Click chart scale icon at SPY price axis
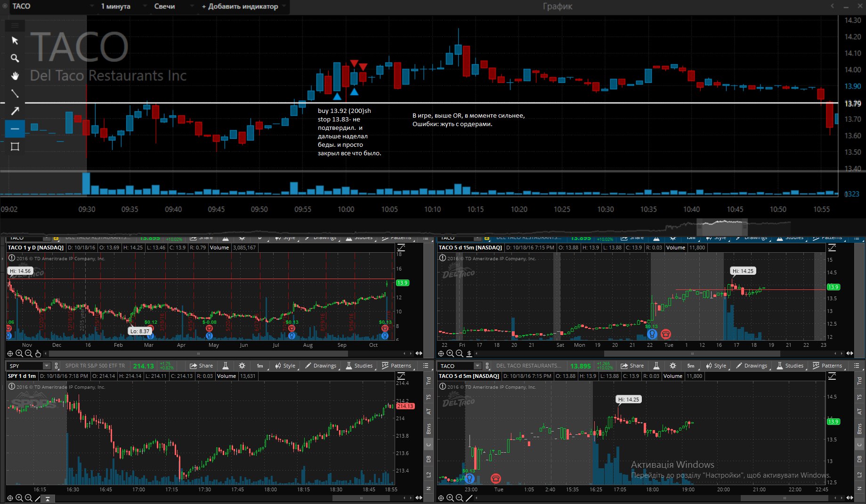Image resolution: width=866 pixels, height=504 pixels. (401, 376)
